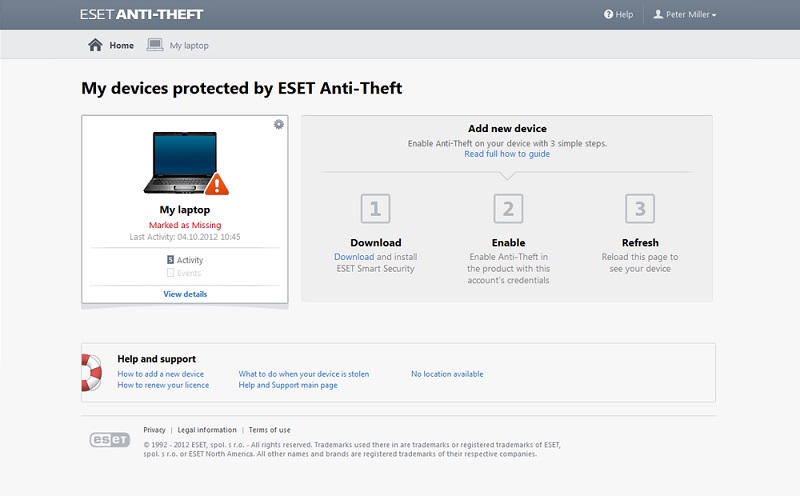Click the lifebuoy Help and support icon
The height and width of the screenshot is (496, 800).
click(x=90, y=372)
